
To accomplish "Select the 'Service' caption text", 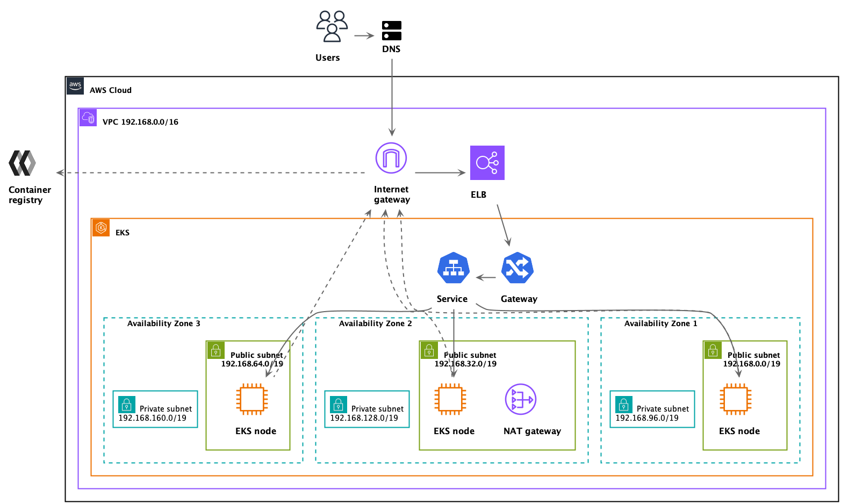I will [452, 299].
